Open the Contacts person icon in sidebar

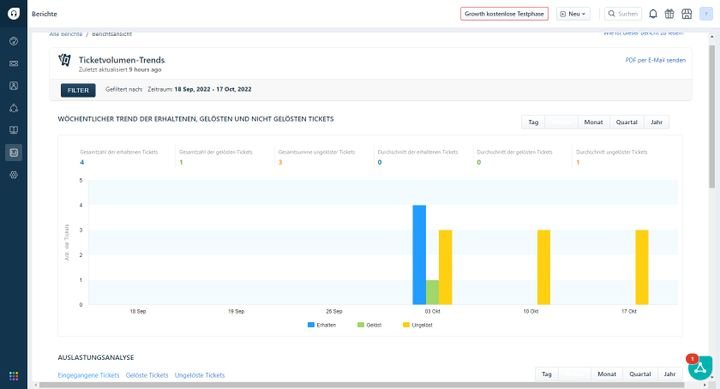[14, 85]
